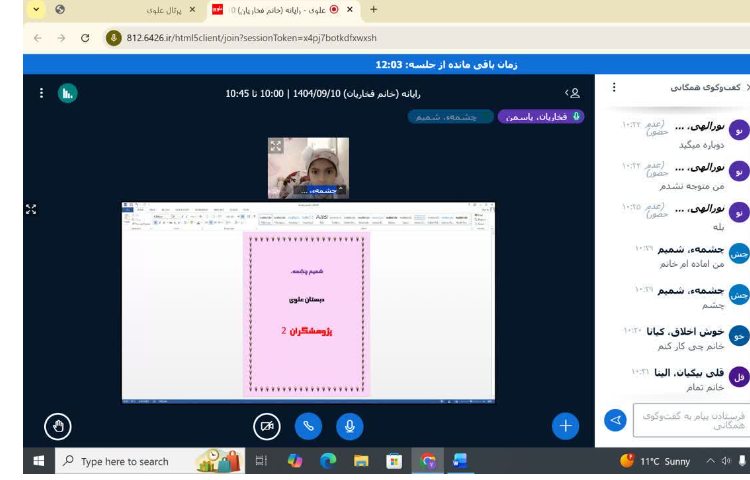Focus the chat message input field
This screenshot has width=750, height=480.
coord(691,420)
